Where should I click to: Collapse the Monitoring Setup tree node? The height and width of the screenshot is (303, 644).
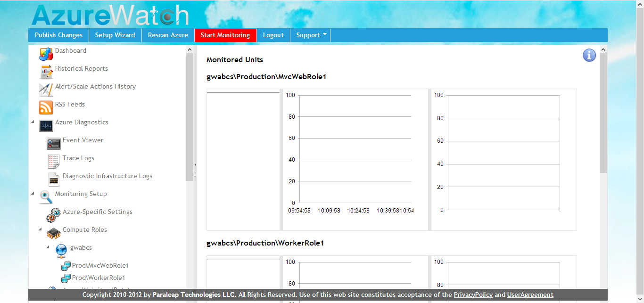33,194
